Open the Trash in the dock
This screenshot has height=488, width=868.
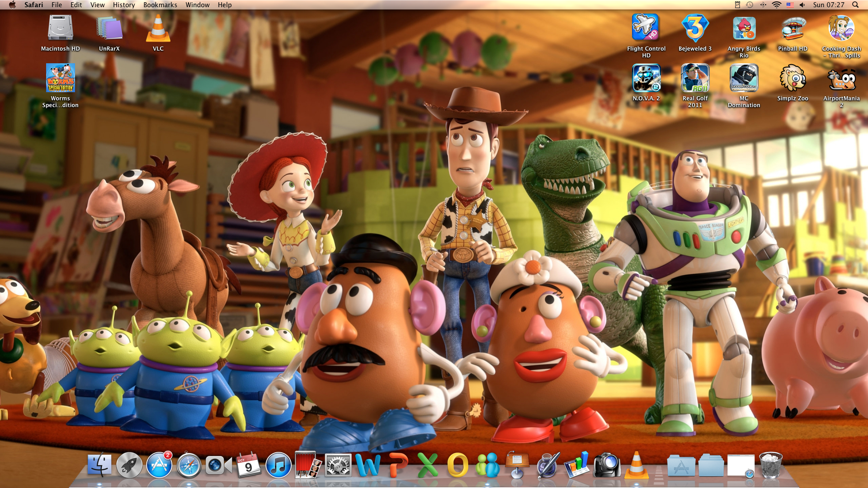click(770, 465)
